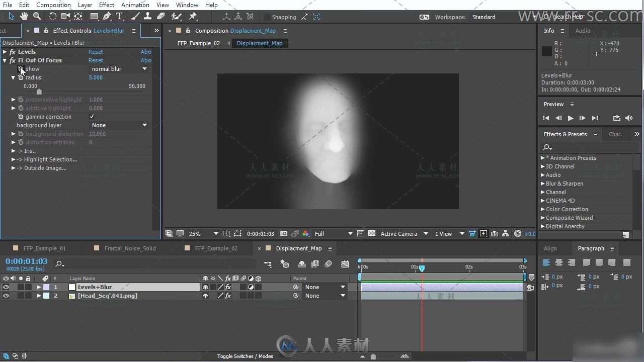The width and height of the screenshot is (644, 362).
Task: Select the Hand tool
Action: (24, 17)
